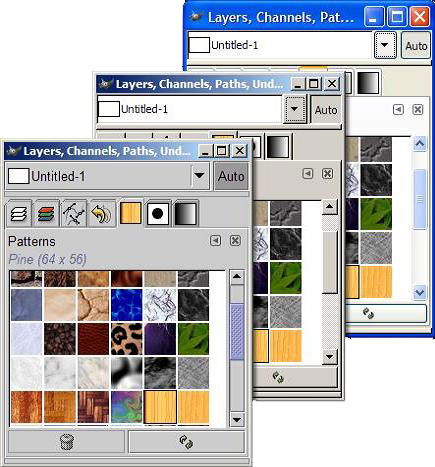The height and width of the screenshot is (467, 435).
Task: Maximize the middle Layers, Channels window
Action: (x=313, y=84)
